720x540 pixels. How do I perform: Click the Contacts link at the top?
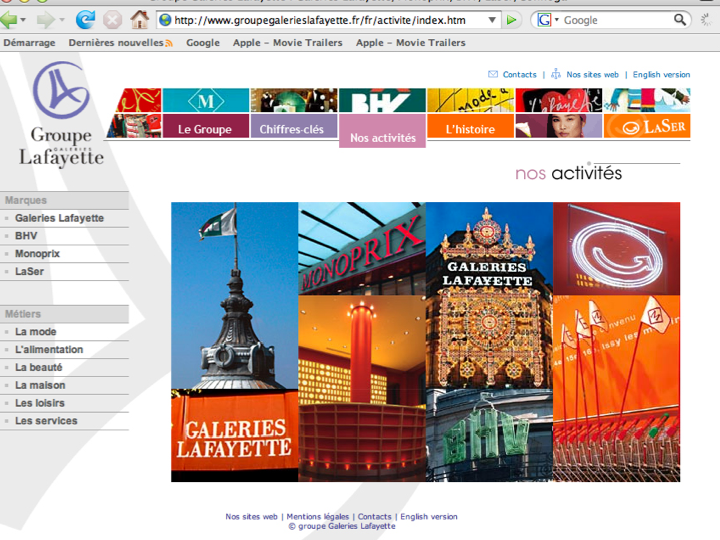(x=519, y=74)
